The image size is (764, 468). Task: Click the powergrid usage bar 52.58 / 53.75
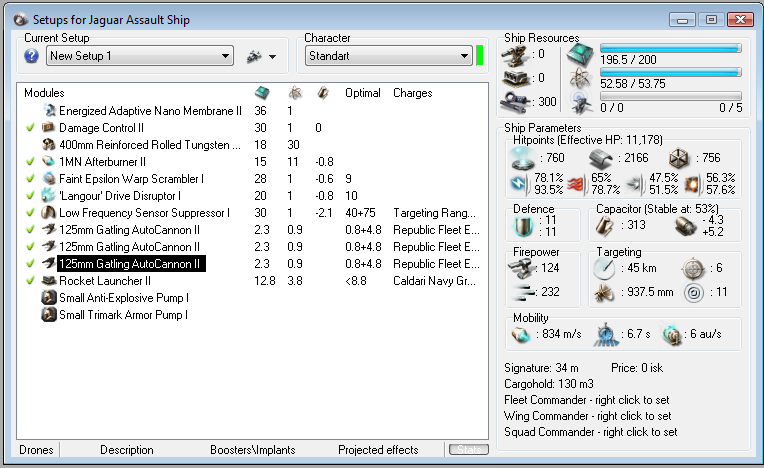click(671, 72)
